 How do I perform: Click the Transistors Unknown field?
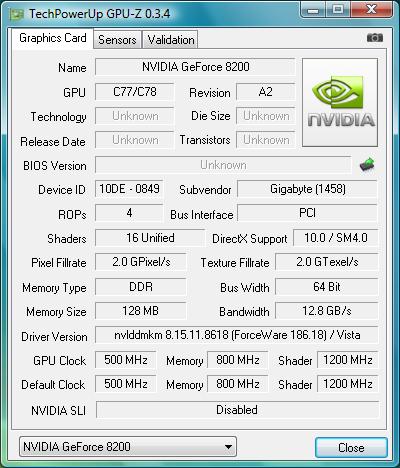[266, 140]
